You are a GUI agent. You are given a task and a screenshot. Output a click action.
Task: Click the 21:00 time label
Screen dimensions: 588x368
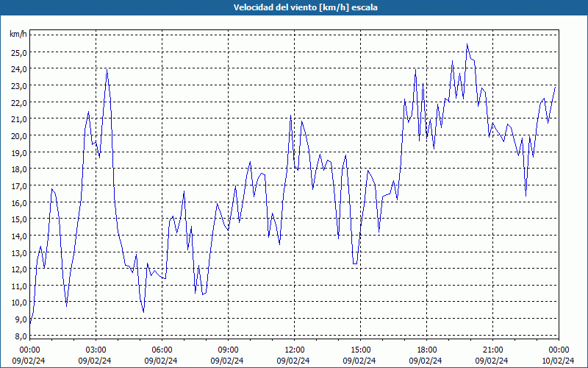click(492, 350)
